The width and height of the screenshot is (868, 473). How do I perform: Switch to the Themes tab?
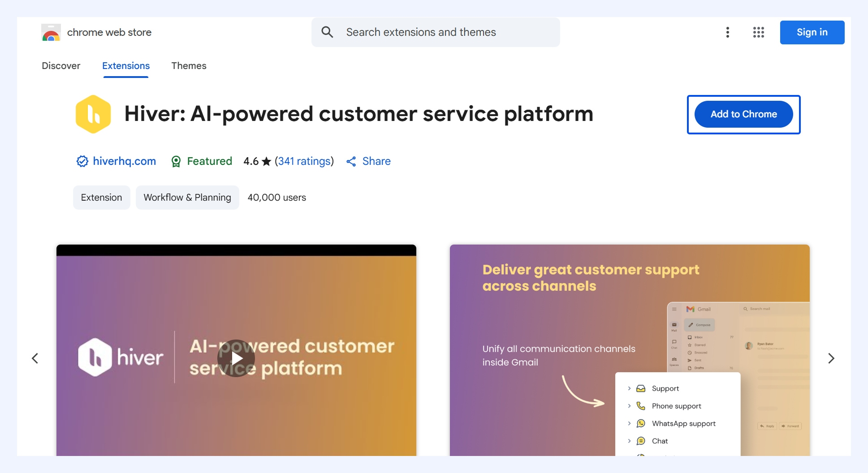tap(189, 66)
